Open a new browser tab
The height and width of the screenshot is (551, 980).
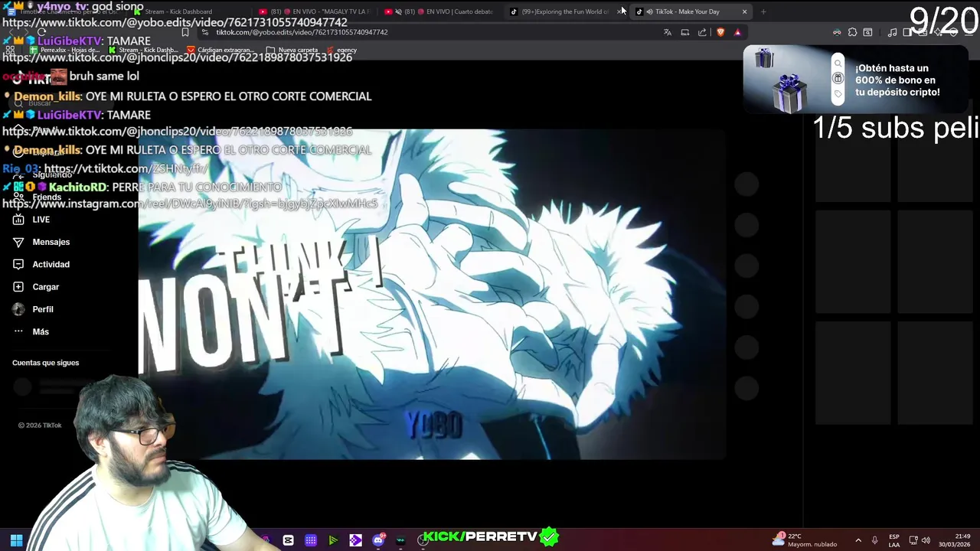click(x=763, y=11)
